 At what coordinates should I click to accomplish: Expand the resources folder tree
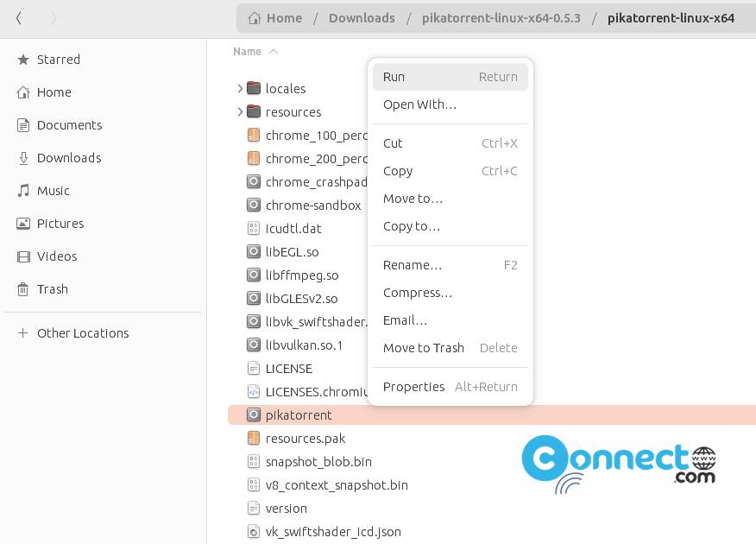[x=240, y=111]
